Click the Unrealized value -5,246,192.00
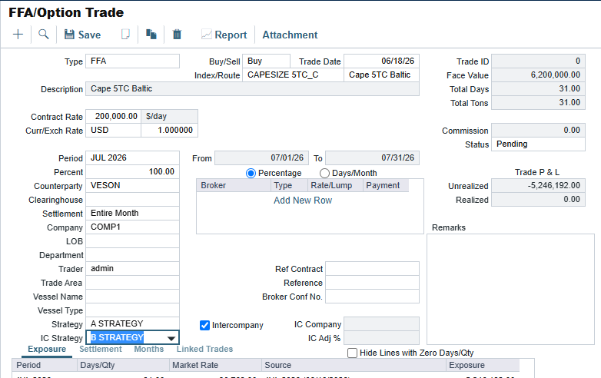Viewport: 601px width, 378px height. point(538,186)
